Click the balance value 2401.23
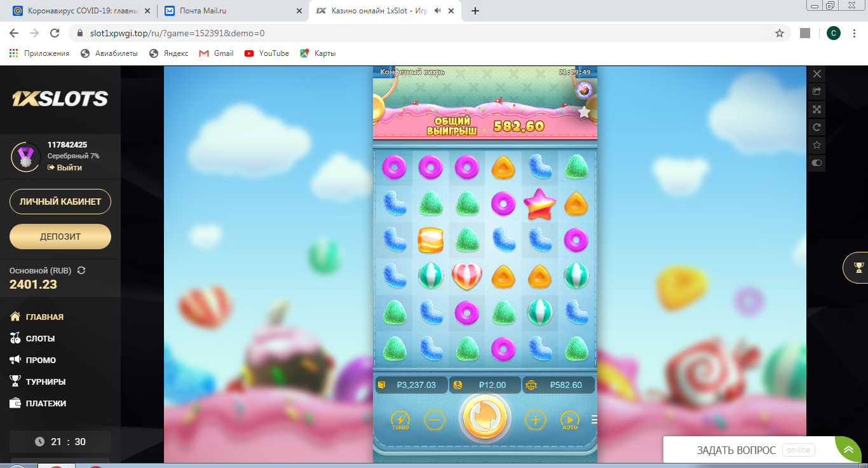Image resolution: width=868 pixels, height=468 pixels. (x=33, y=284)
